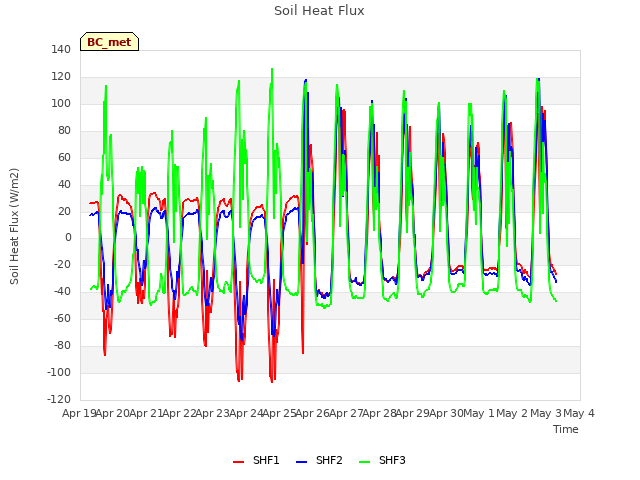Select the BC_met label box
Image resolution: width=640 pixels, height=480 pixels.
(109, 42)
